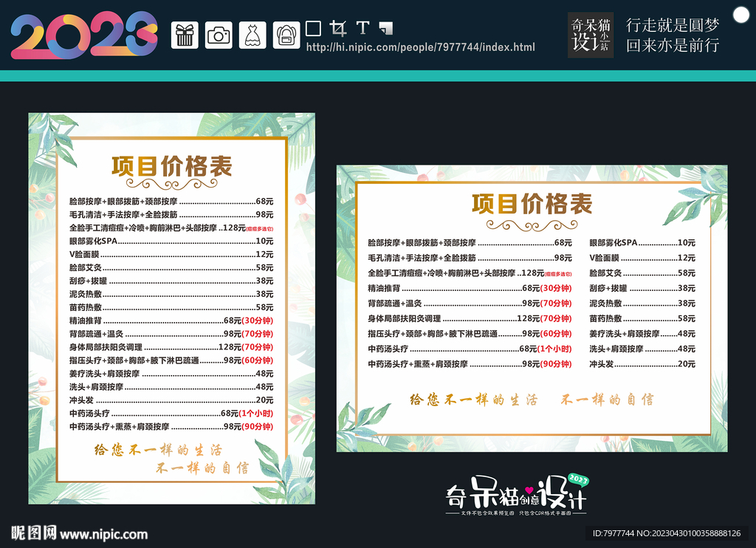Click the 奇呆猫创意设计 logo at the bottom
The height and width of the screenshot is (548, 756).
click(x=516, y=496)
